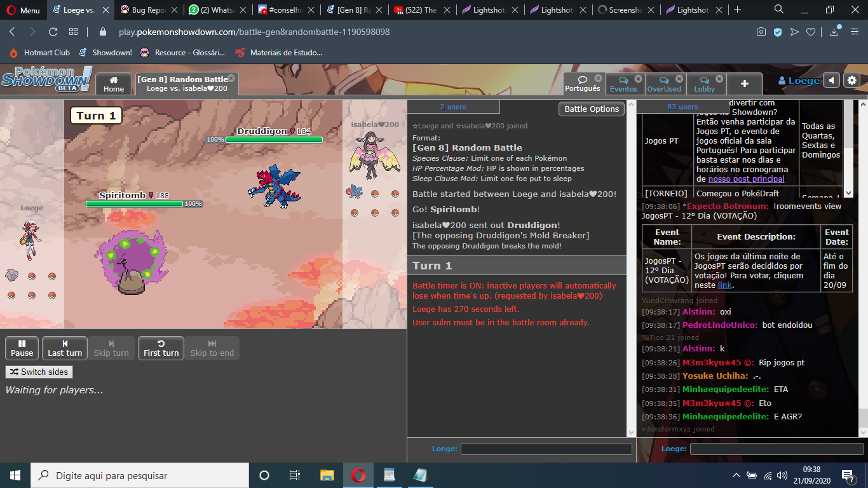868x488 pixels.
Task: Open the ad blocker shield icon
Action: 778,32
